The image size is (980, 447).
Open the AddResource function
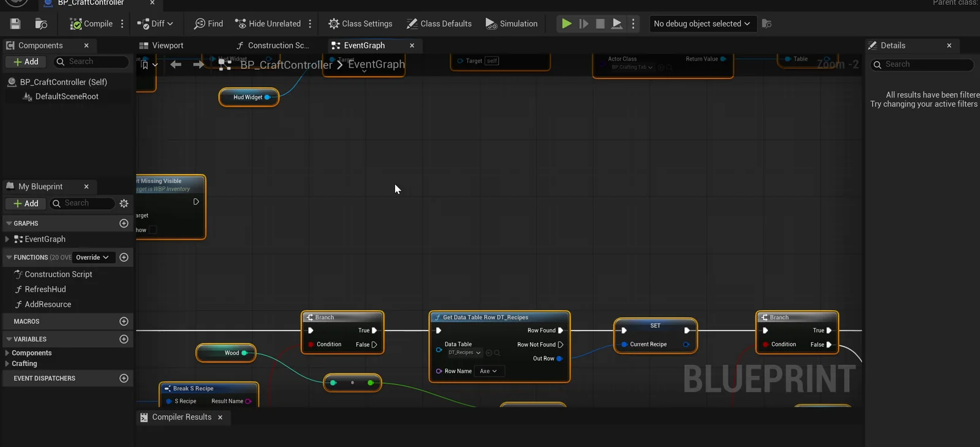(48, 304)
